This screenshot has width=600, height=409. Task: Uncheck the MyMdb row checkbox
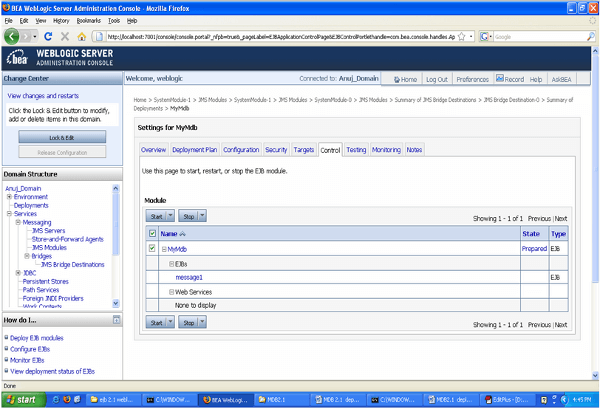152,248
